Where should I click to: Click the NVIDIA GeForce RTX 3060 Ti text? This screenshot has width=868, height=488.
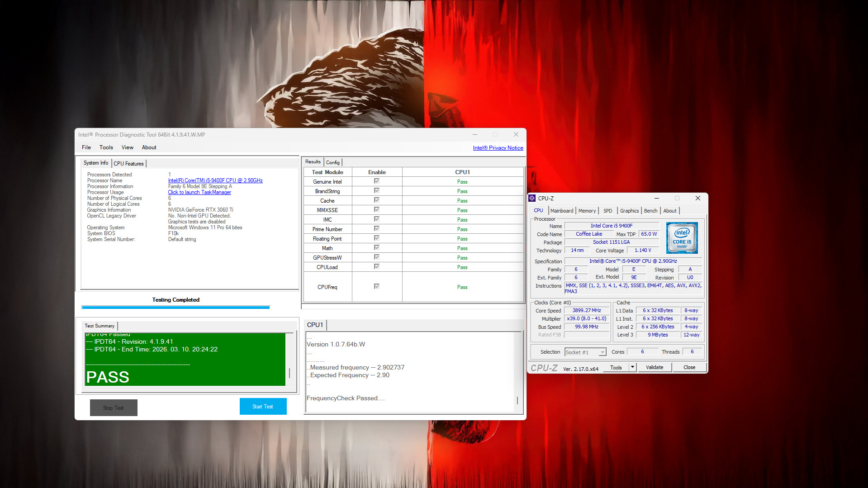pyautogui.click(x=200, y=210)
